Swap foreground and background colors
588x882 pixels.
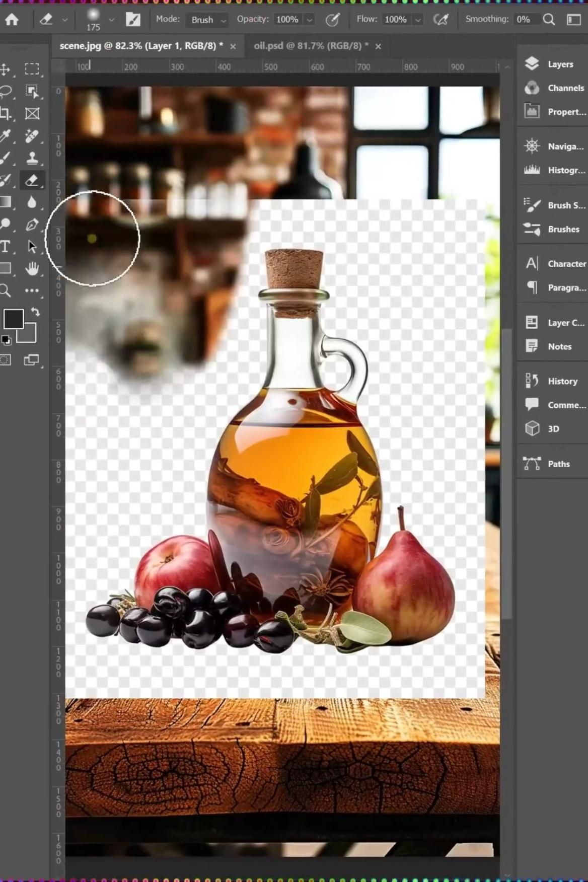35,312
